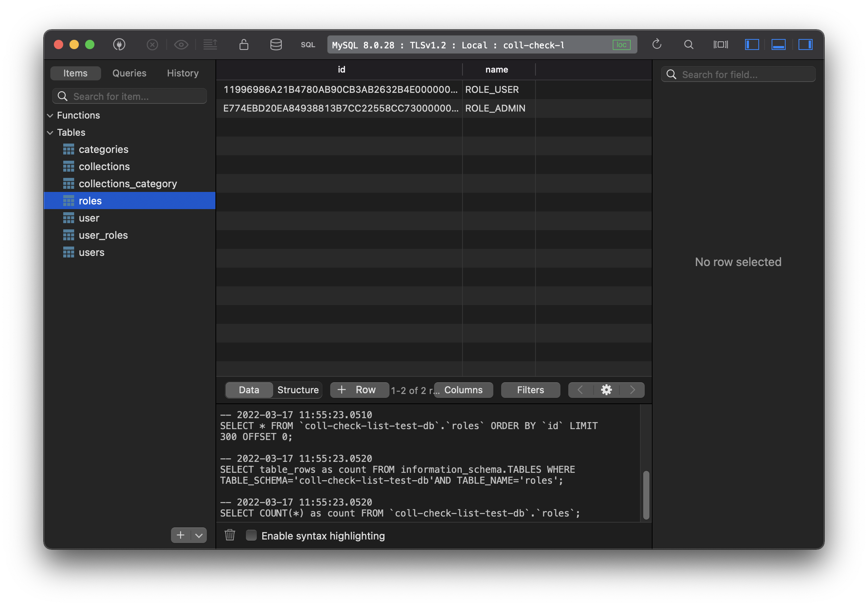Click the connection plug icon
The width and height of the screenshot is (868, 607).
click(119, 44)
